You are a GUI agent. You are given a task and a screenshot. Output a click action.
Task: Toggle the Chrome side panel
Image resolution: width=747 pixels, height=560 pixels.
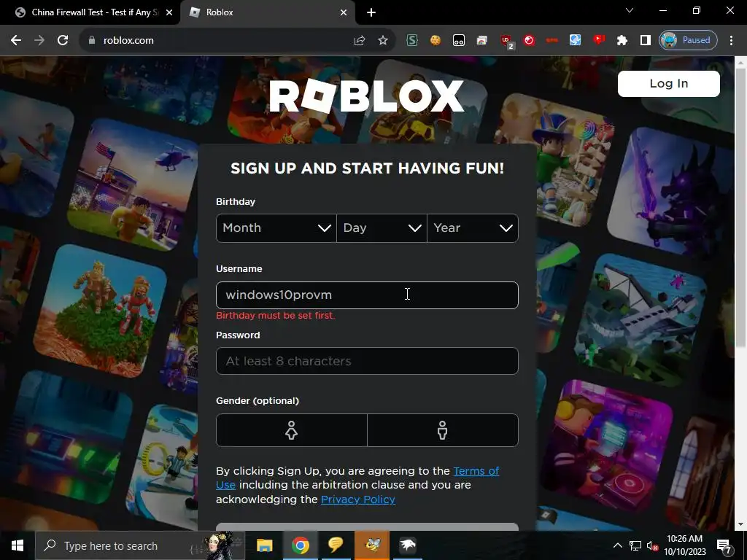click(x=645, y=41)
